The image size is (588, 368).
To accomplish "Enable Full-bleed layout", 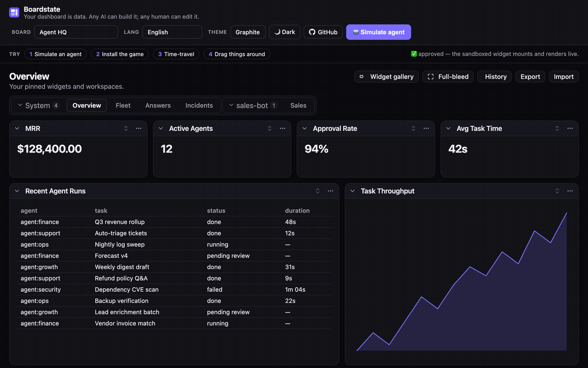I will point(448,76).
